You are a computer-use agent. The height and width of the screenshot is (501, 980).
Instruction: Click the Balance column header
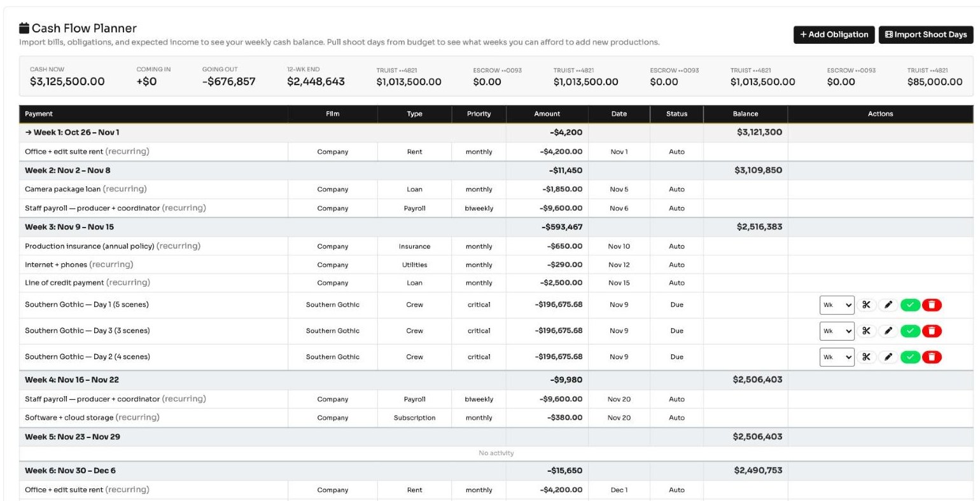pyautogui.click(x=745, y=114)
